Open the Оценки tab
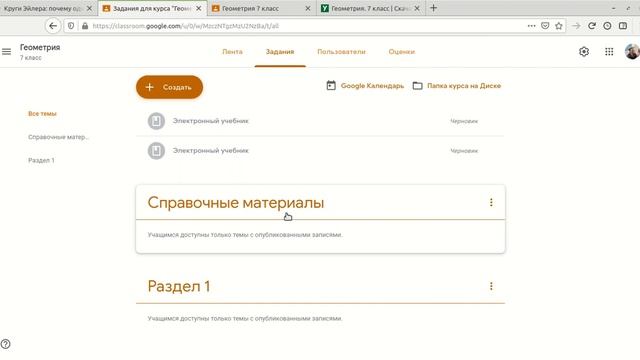 402,52
